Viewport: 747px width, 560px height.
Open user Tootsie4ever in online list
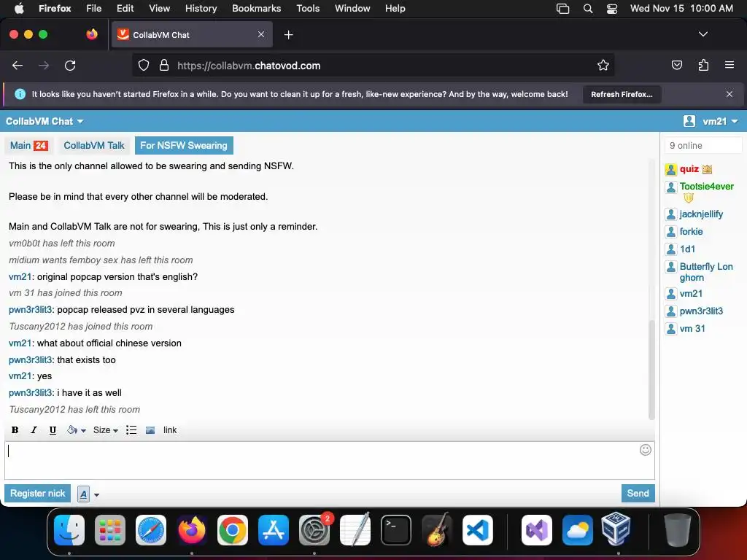coord(706,186)
